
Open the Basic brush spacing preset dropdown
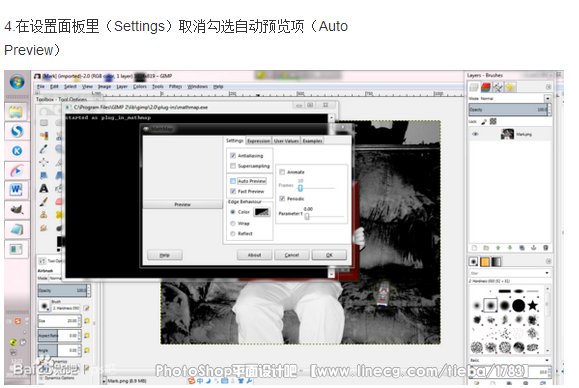510,360
